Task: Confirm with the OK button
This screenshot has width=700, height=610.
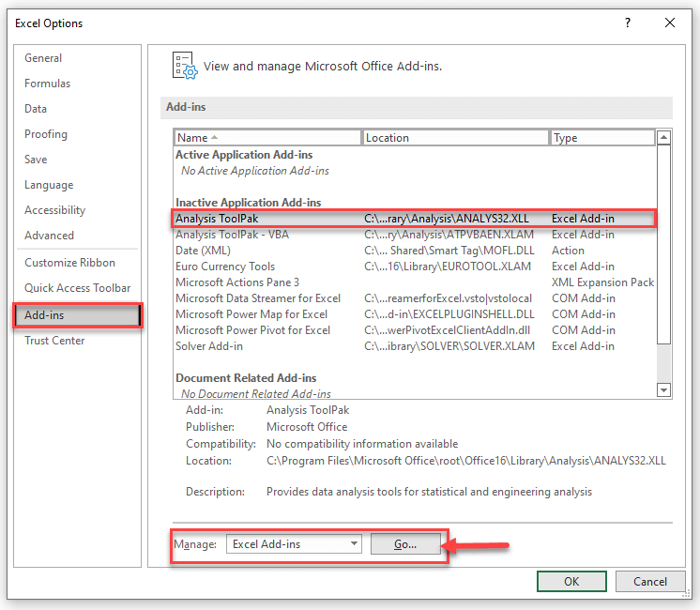Action: click(x=571, y=582)
